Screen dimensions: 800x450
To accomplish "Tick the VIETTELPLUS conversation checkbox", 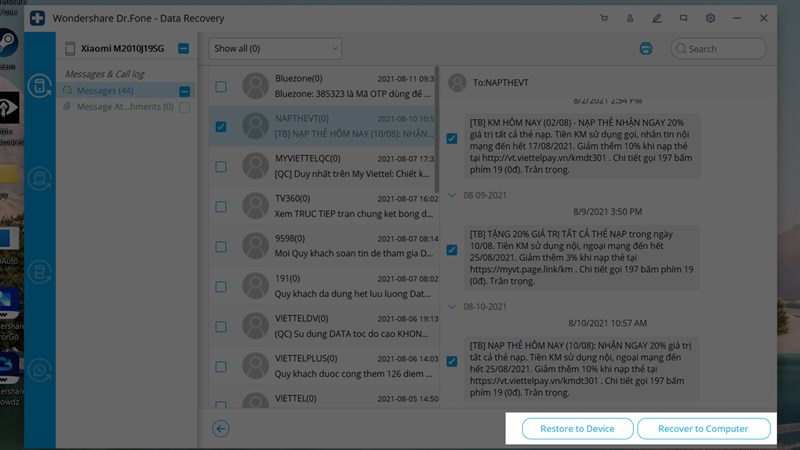I will 221,367.
